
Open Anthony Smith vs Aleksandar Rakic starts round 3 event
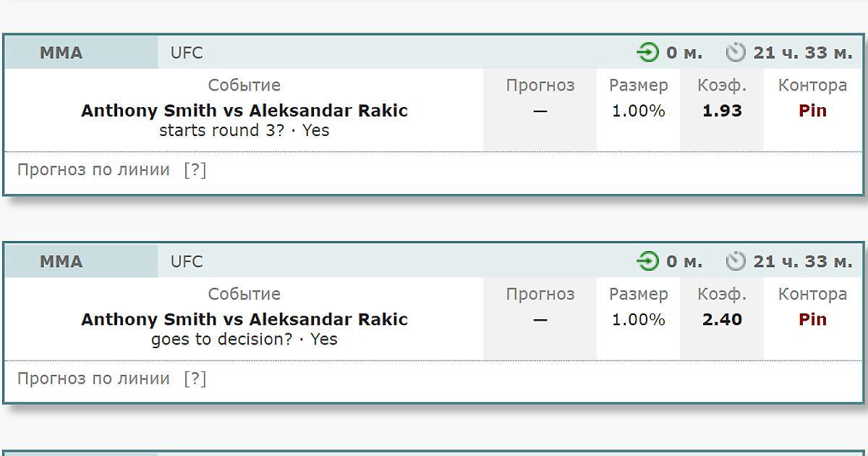click(x=244, y=111)
